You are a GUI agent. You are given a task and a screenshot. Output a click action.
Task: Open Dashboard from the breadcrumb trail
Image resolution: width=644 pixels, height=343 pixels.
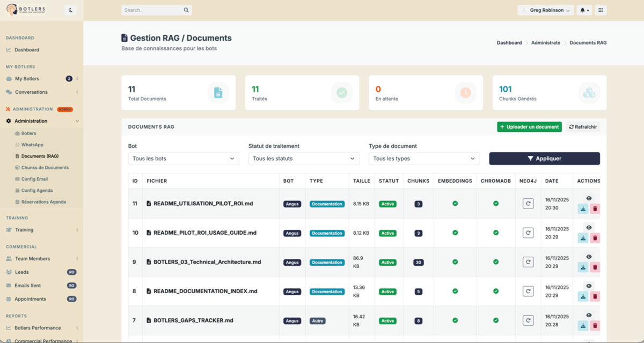509,42
